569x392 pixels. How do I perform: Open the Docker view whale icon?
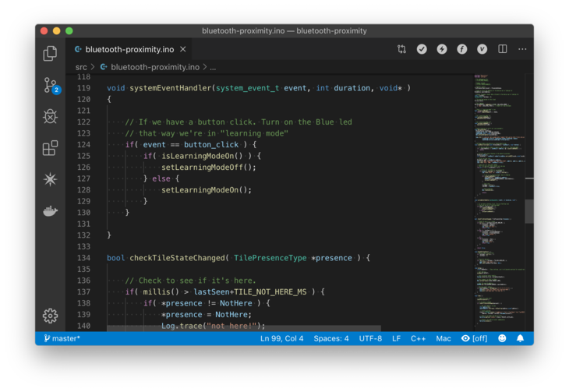pos(50,211)
